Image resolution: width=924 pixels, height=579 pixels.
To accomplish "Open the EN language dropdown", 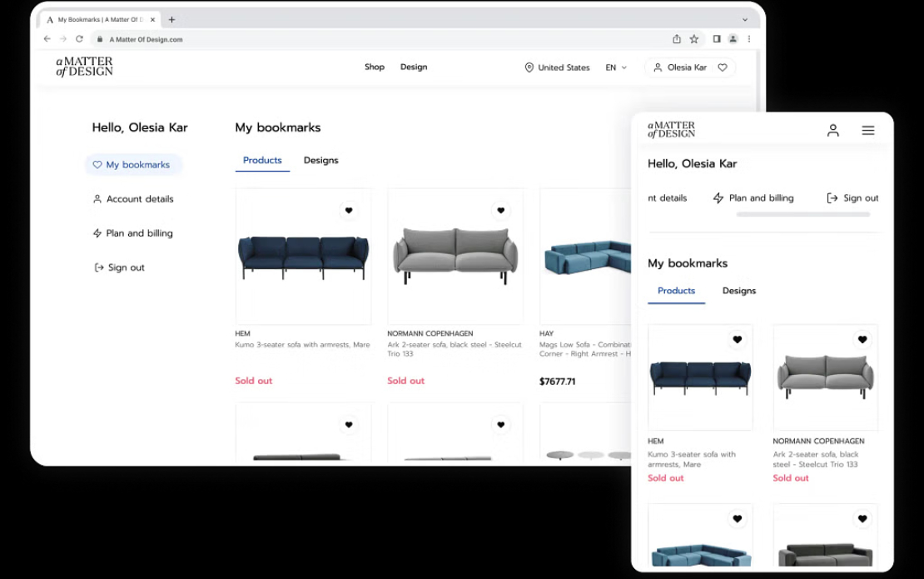I will [x=616, y=67].
